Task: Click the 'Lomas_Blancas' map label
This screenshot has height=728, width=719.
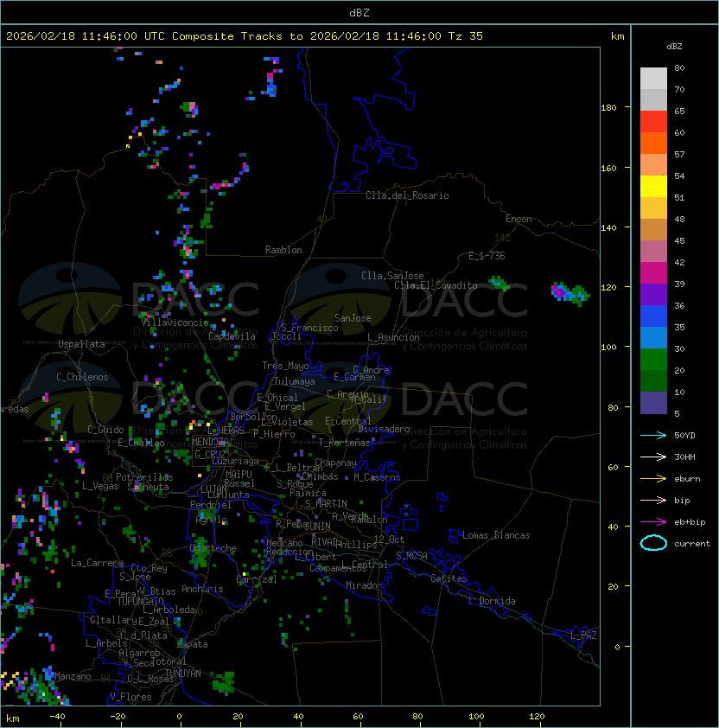Action: click(x=496, y=535)
